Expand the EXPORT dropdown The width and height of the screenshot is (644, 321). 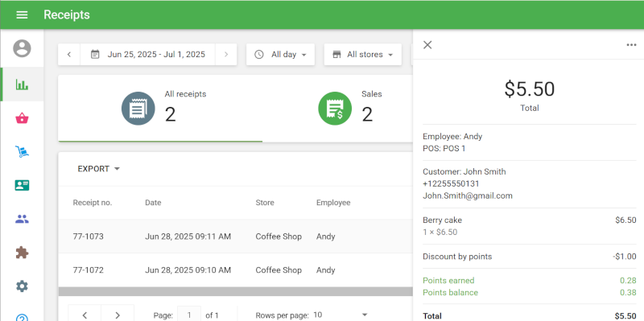coord(98,169)
